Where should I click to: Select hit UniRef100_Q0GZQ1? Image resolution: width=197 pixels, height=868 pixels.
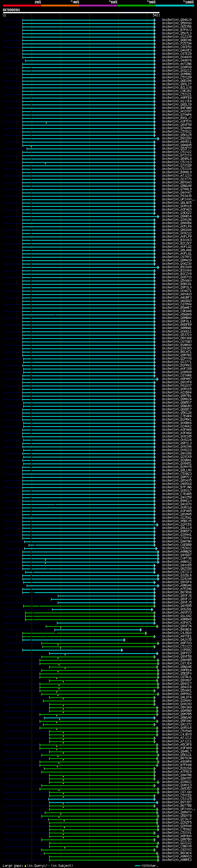click(177, 609)
